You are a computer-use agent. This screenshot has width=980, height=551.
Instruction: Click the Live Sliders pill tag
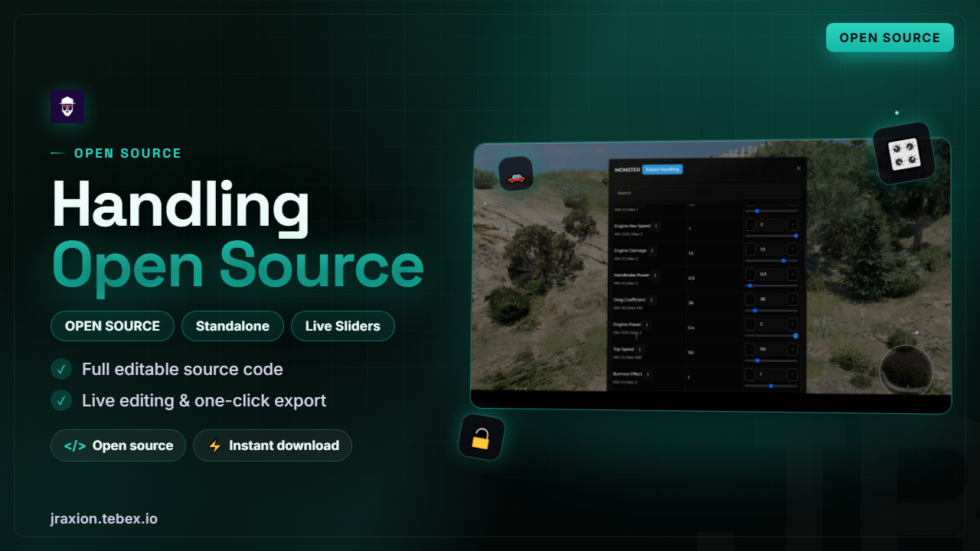point(343,326)
